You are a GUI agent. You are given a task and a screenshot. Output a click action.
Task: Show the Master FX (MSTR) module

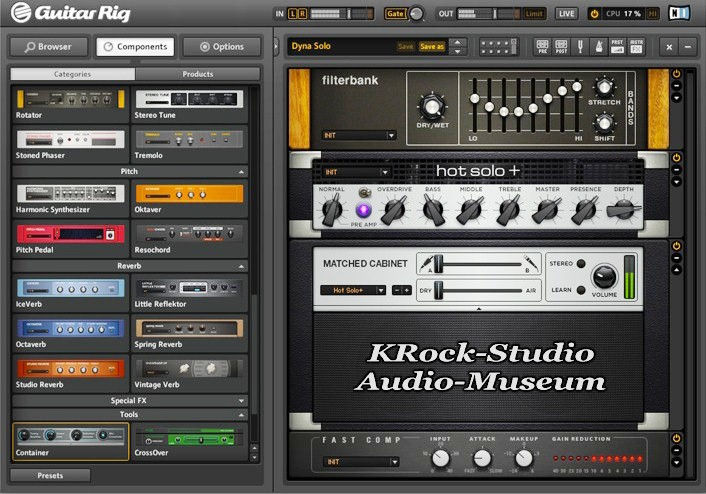tap(636, 46)
